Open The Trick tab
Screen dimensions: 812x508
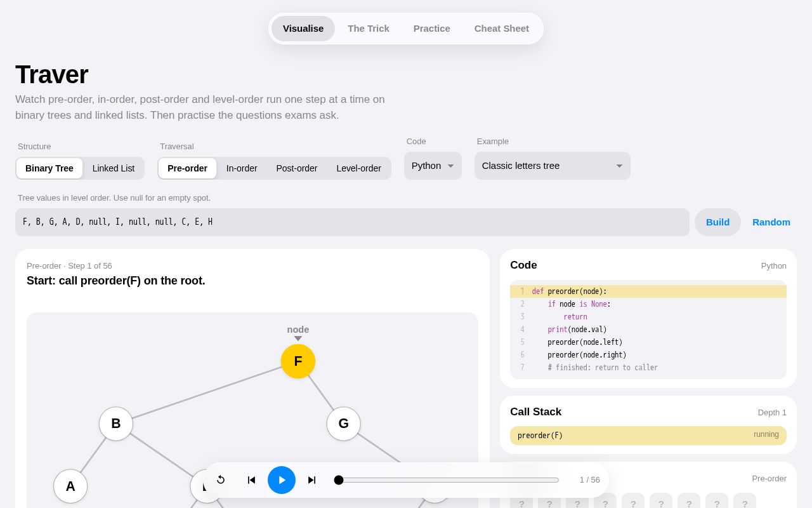pyautogui.click(x=369, y=29)
